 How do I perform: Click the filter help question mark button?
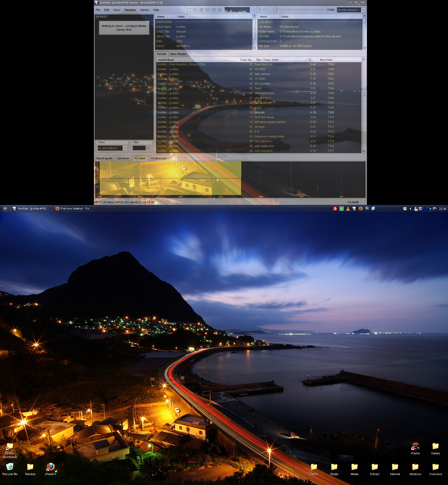(149, 148)
